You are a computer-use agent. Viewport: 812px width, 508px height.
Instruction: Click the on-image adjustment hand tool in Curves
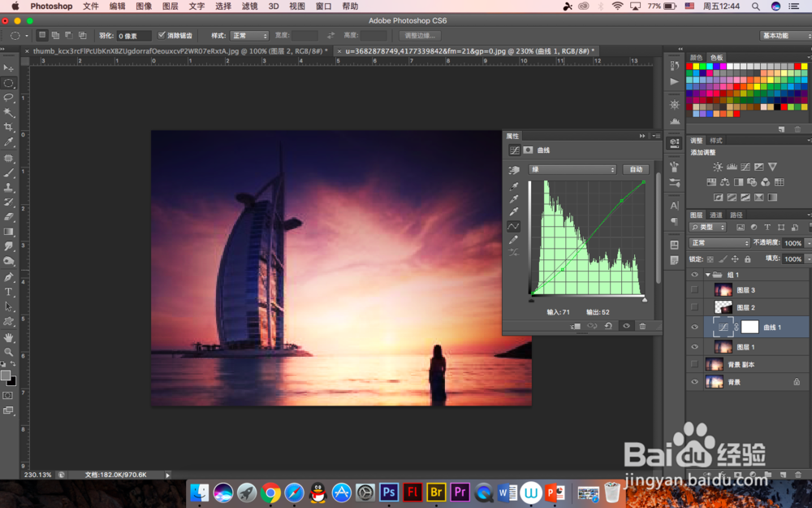[x=514, y=170]
